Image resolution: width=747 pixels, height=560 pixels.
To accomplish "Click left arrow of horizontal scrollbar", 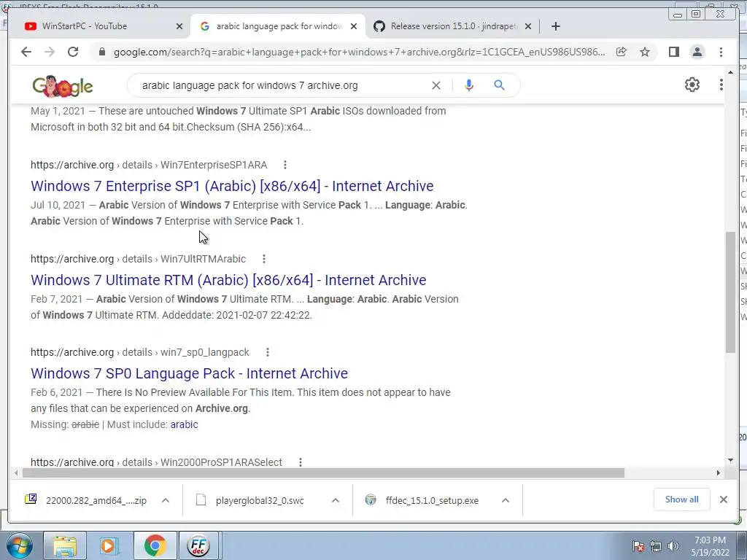I will 16,472.
